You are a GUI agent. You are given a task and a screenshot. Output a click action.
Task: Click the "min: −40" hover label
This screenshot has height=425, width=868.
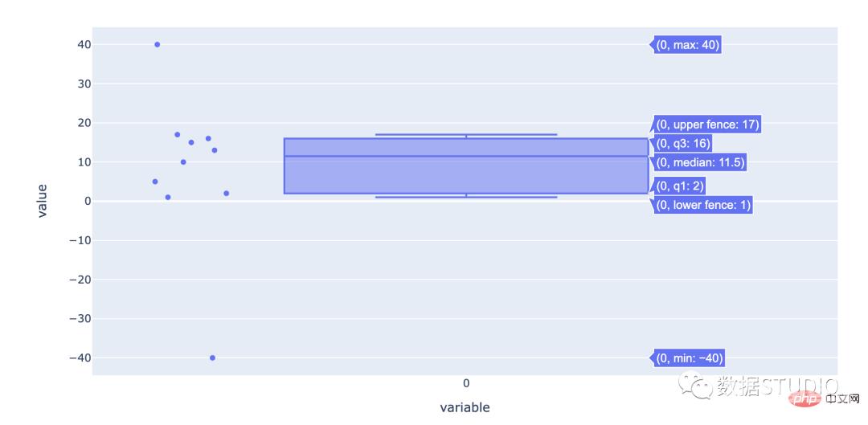pyautogui.click(x=690, y=358)
